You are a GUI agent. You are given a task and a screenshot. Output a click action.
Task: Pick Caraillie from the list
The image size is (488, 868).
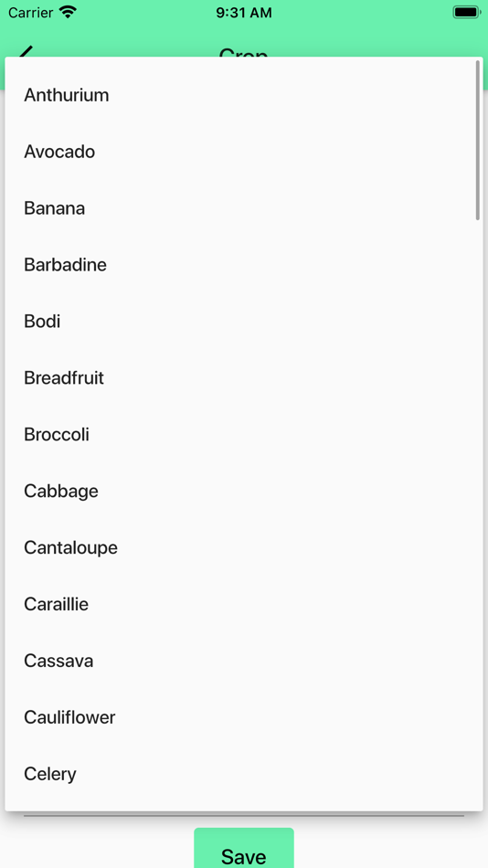point(244,604)
